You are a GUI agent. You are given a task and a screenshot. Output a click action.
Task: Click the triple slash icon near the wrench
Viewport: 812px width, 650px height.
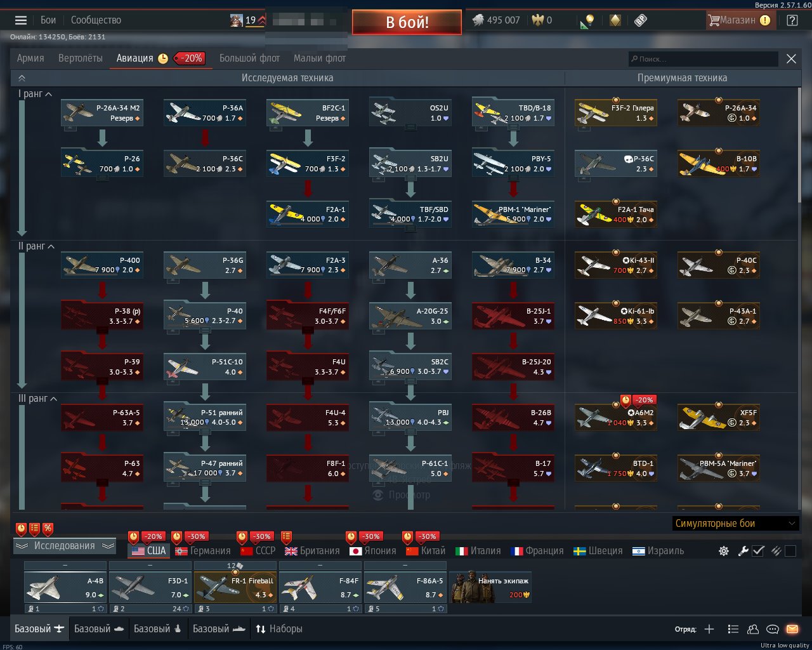click(x=775, y=551)
